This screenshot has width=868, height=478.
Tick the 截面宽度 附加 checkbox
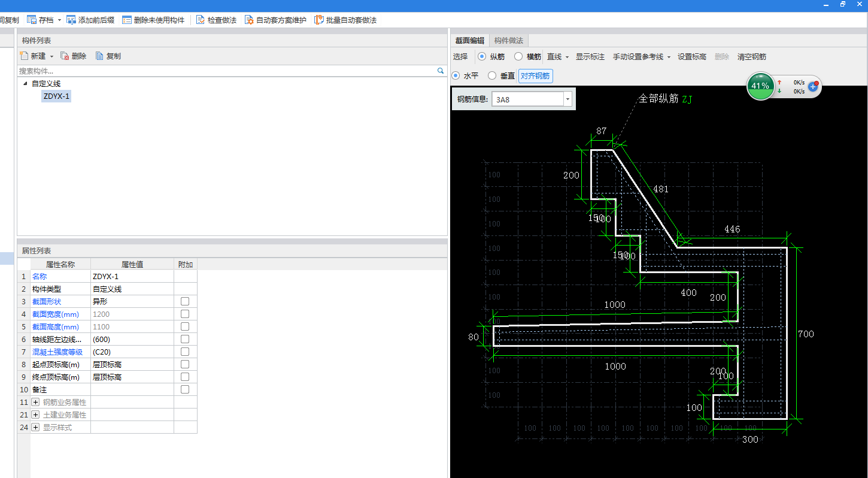coord(185,314)
